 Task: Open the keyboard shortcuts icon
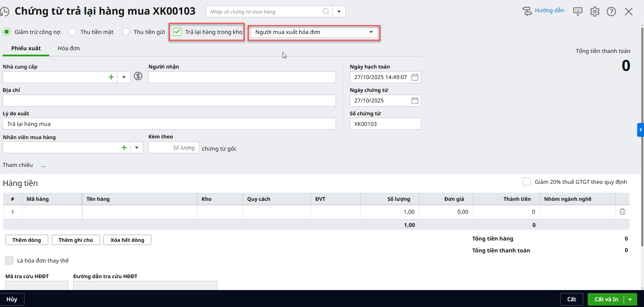click(x=577, y=12)
